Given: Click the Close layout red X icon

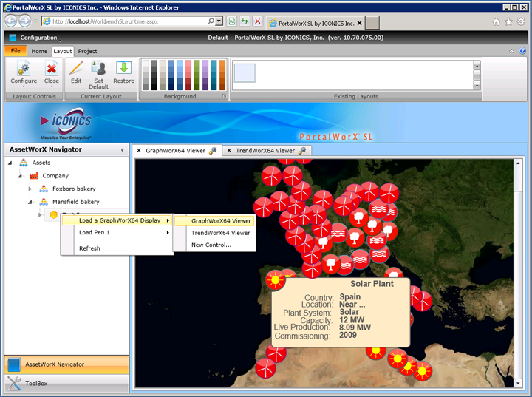Looking at the screenshot, I should pyautogui.click(x=52, y=69).
